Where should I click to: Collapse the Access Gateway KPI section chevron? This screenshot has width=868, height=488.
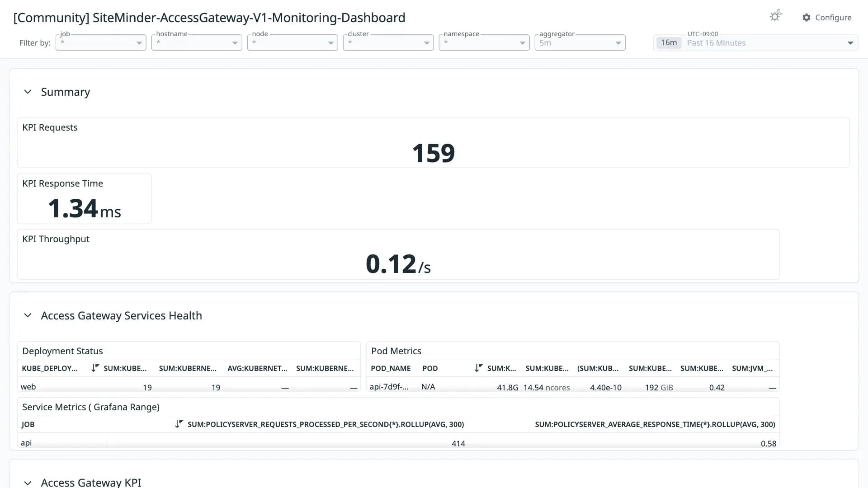point(28,483)
